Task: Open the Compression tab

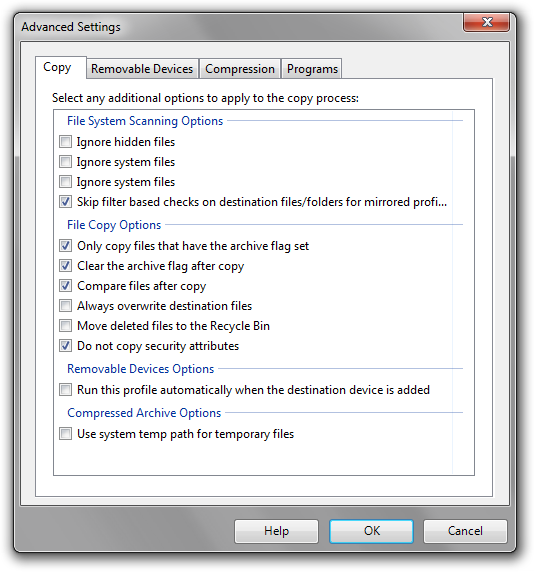Action: (x=240, y=69)
